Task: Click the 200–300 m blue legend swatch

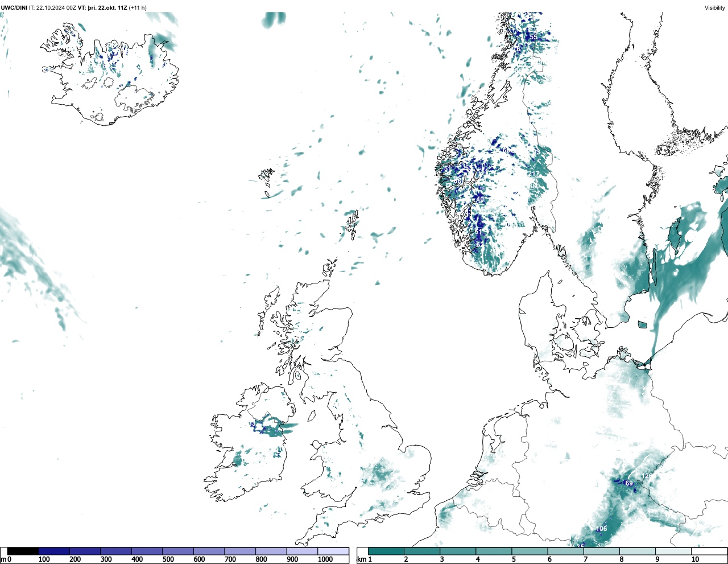Action: [85, 551]
